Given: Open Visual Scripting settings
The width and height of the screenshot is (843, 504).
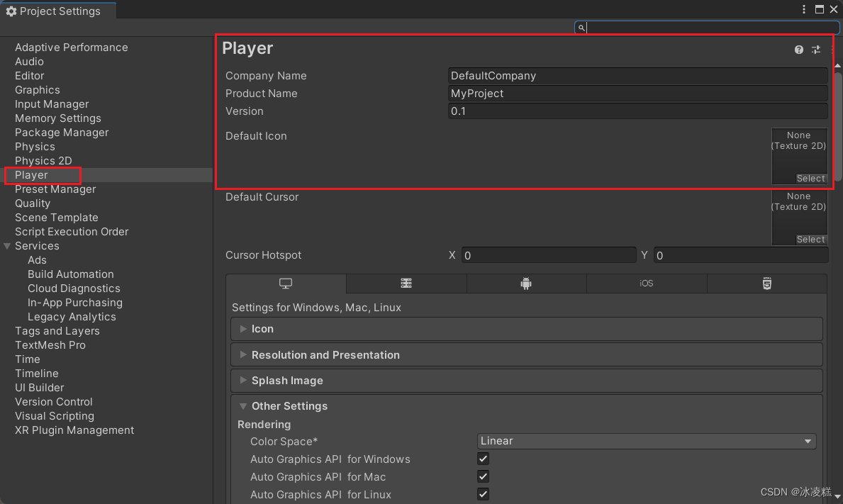Looking at the screenshot, I should tap(55, 416).
